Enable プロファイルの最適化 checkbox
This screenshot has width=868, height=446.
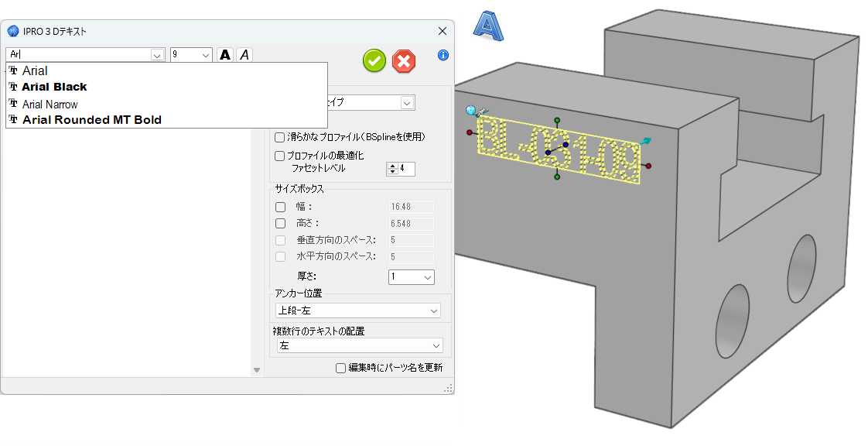(x=279, y=156)
